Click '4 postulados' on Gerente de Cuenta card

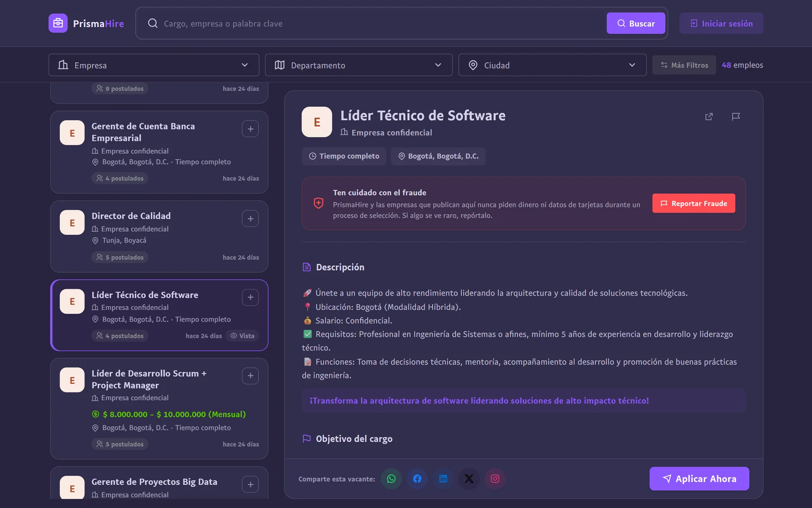coord(120,178)
